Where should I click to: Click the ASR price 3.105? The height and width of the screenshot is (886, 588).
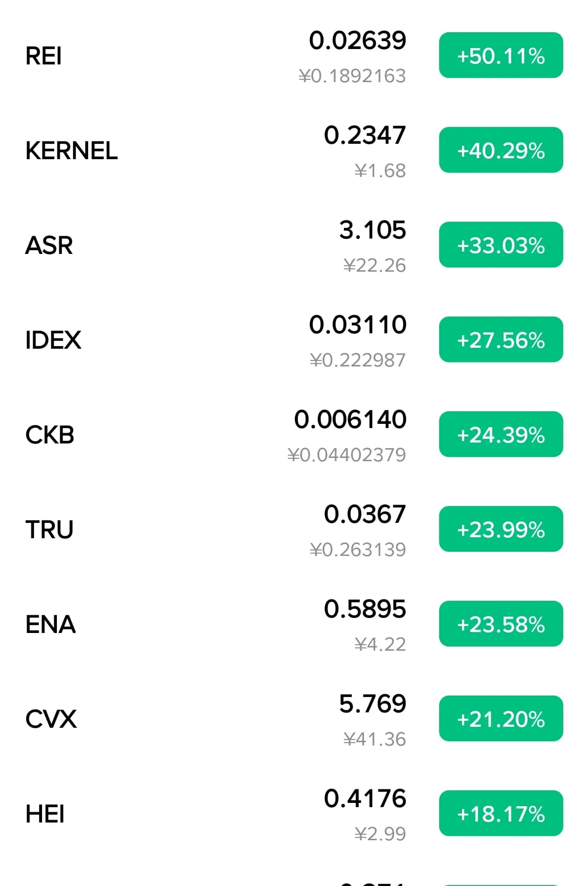tap(372, 230)
